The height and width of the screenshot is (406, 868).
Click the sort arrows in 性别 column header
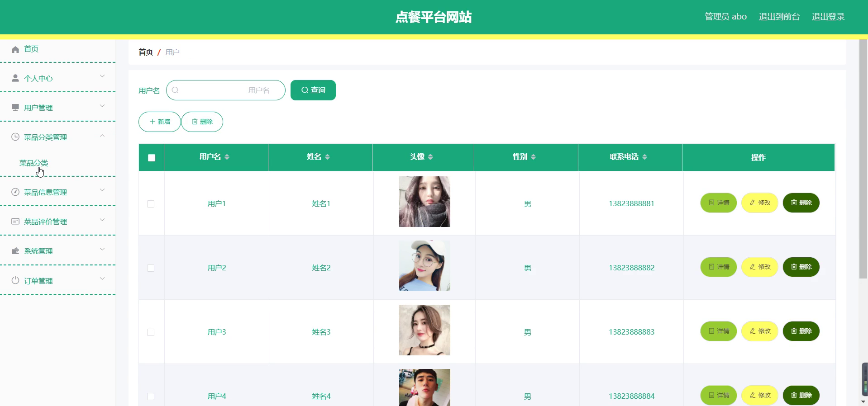tap(533, 157)
